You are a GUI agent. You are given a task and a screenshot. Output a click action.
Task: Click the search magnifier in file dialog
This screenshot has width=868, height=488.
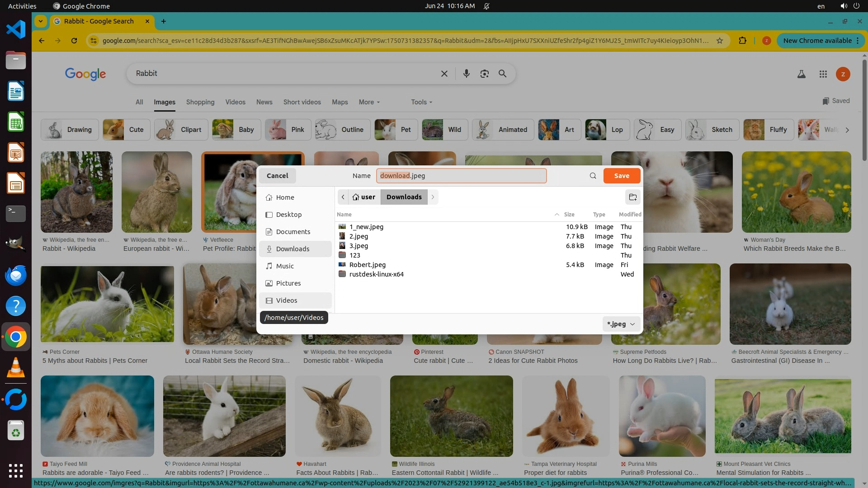(x=593, y=176)
